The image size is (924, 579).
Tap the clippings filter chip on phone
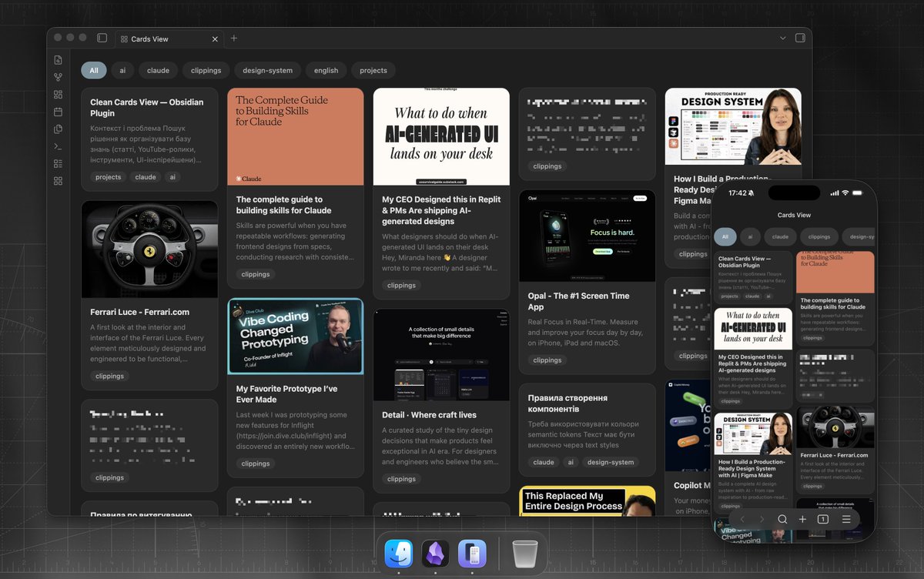click(x=819, y=237)
